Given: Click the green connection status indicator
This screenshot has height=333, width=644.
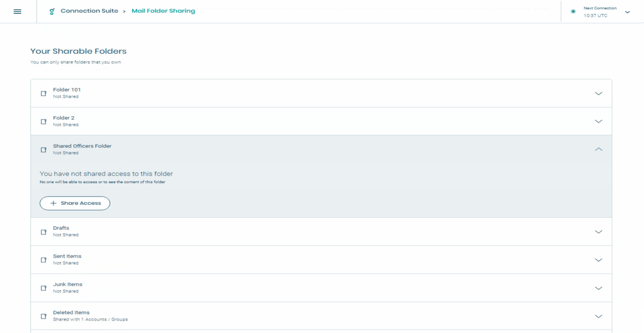Looking at the screenshot, I should [x=573, y=11].
